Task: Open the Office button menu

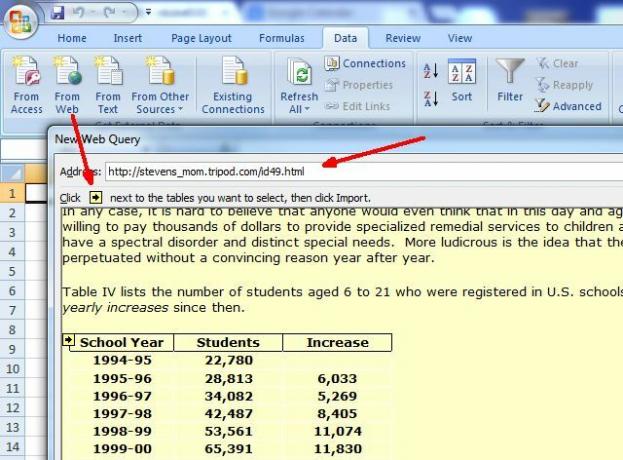Action: 21,21
